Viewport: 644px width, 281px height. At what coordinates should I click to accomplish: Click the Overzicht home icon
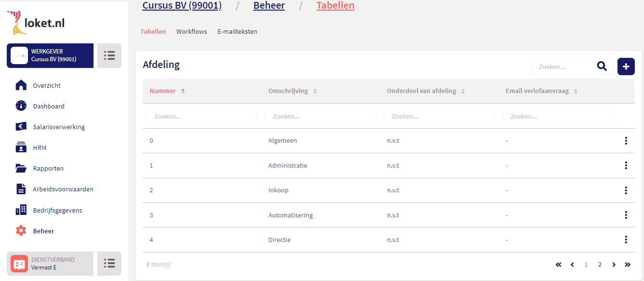point(21,85)
